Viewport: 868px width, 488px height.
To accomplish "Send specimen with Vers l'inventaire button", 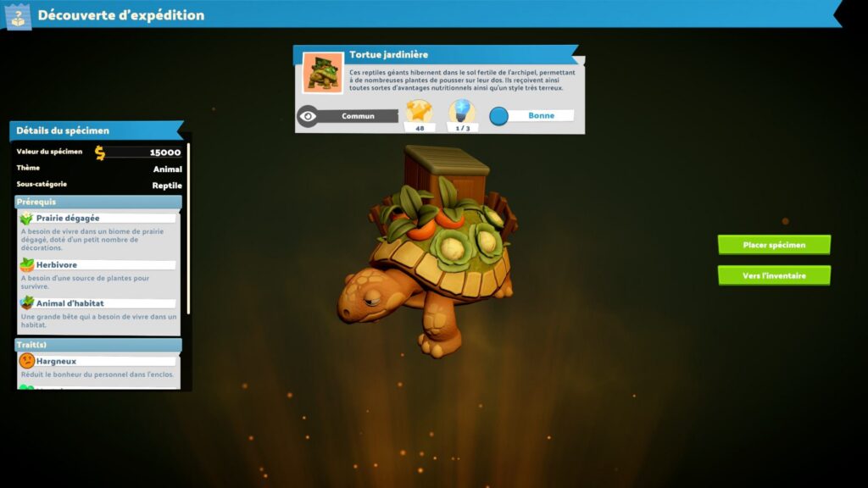I will (773, 275).
